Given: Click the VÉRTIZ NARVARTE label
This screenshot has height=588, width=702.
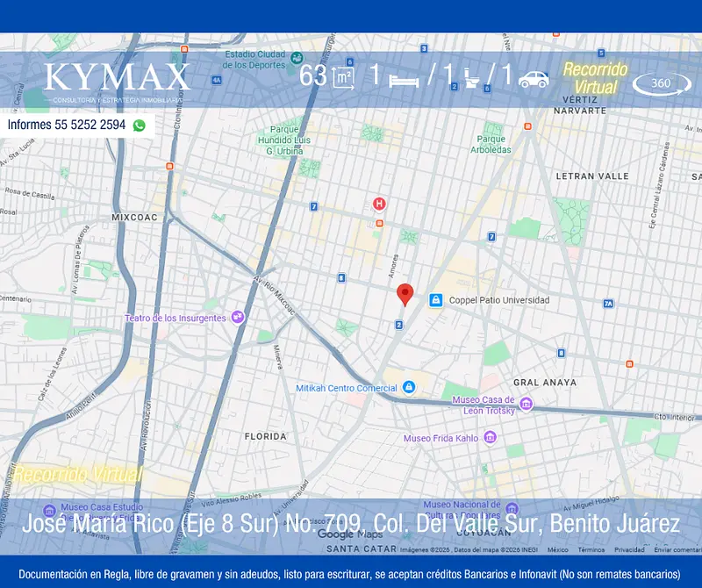Looking at the screenshot, I should coord(580,105).
